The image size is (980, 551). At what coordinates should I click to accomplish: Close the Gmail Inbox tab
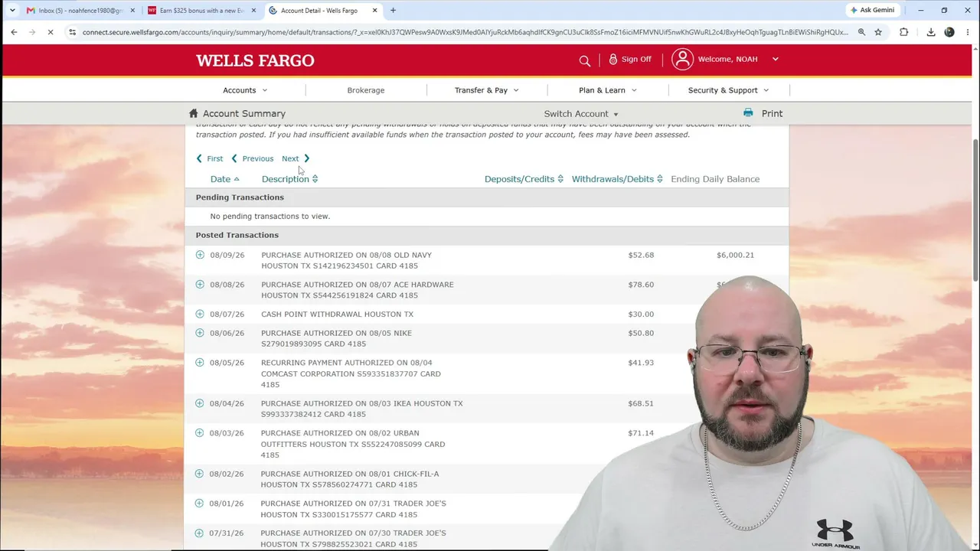(132, 11)
